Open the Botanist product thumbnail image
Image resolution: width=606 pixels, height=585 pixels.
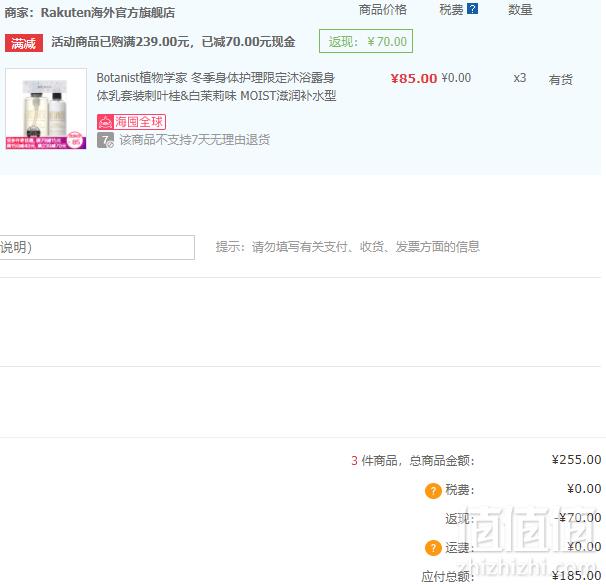click(46, 109)
